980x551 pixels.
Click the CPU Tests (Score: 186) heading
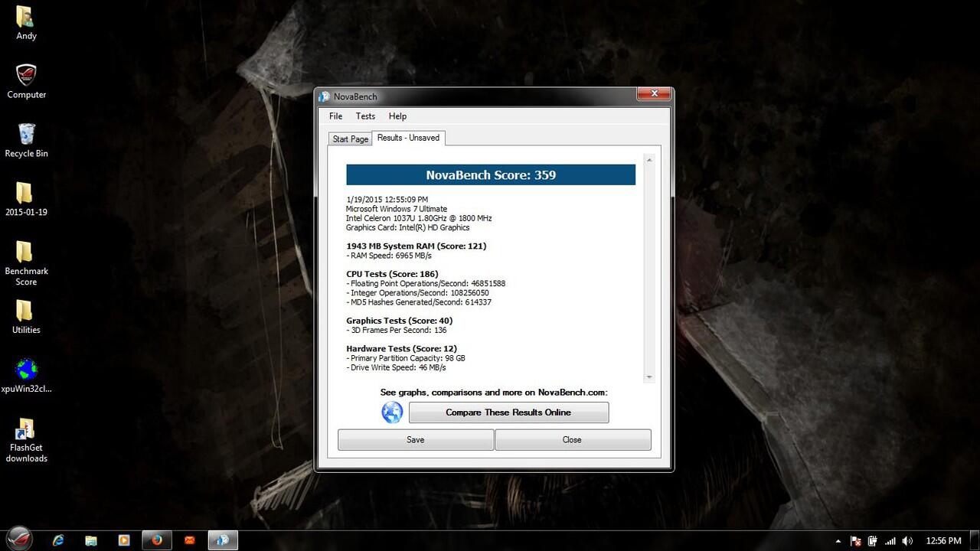pos(392,274)
